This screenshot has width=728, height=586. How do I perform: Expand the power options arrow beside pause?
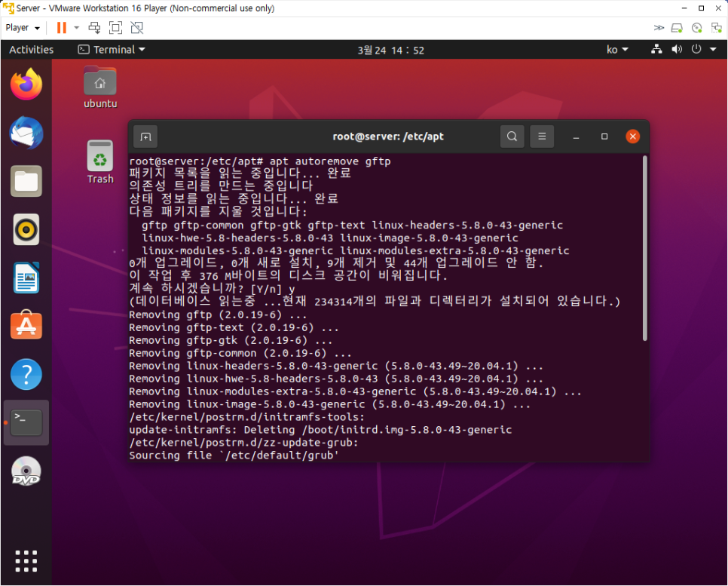click(x=77, y=28)
